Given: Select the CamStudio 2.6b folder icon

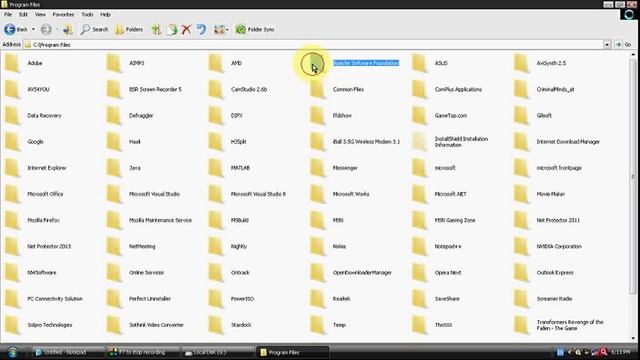Looking at the screenshot, I should pos(216,89).
